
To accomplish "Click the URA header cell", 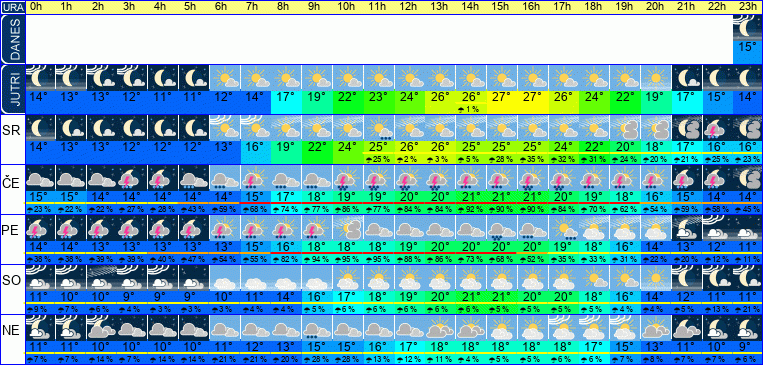I will [12, 7].
